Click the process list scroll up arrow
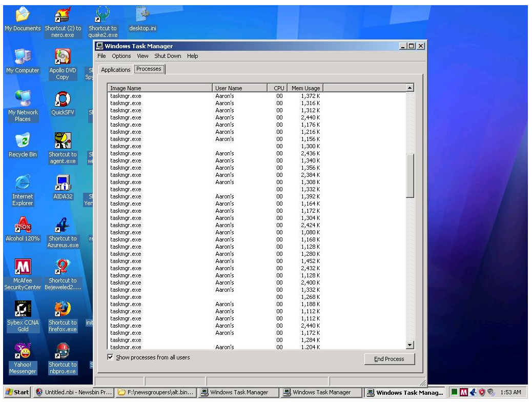 (x=410, y=88)
